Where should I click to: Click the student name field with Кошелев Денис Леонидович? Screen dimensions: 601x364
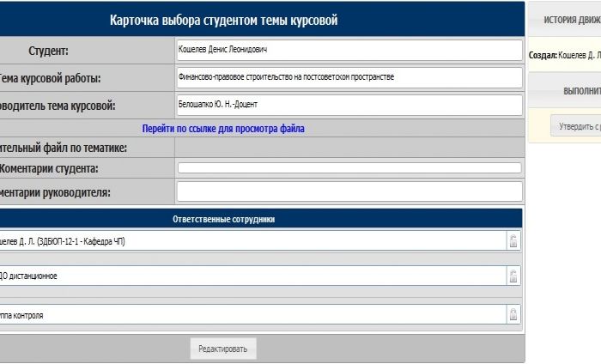click(349, 51)
